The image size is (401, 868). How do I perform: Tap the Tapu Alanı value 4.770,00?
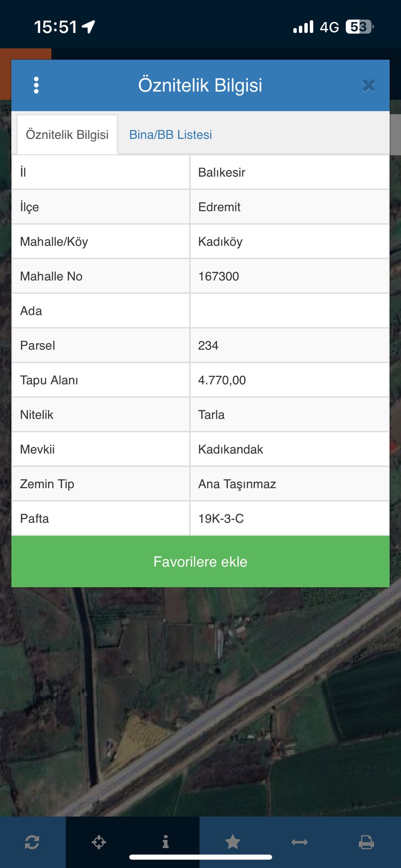222,380
